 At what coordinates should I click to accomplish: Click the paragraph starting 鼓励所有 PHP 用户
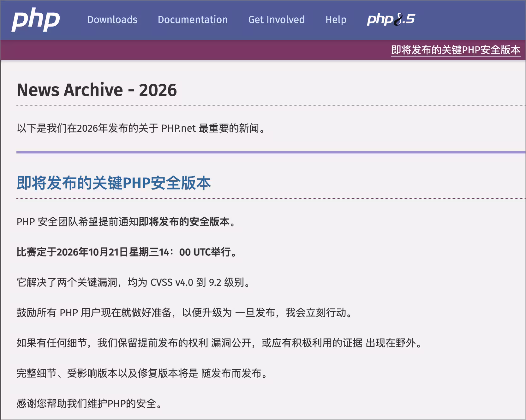(185, 313)
